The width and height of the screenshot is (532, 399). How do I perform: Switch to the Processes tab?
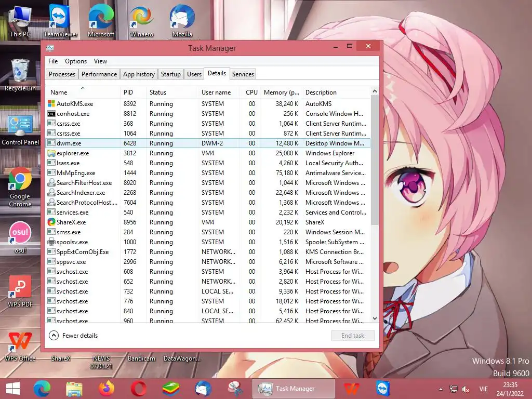[x=62, y=74]
